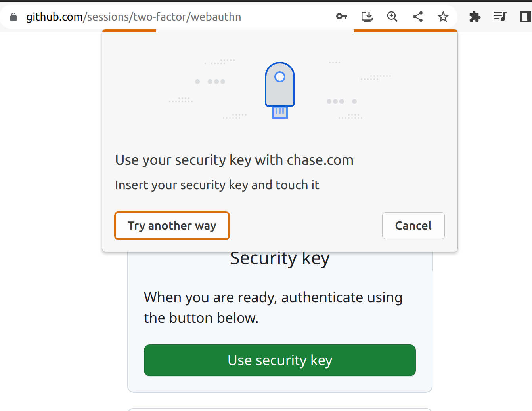Open the media controls icon

tap(500, 17)
